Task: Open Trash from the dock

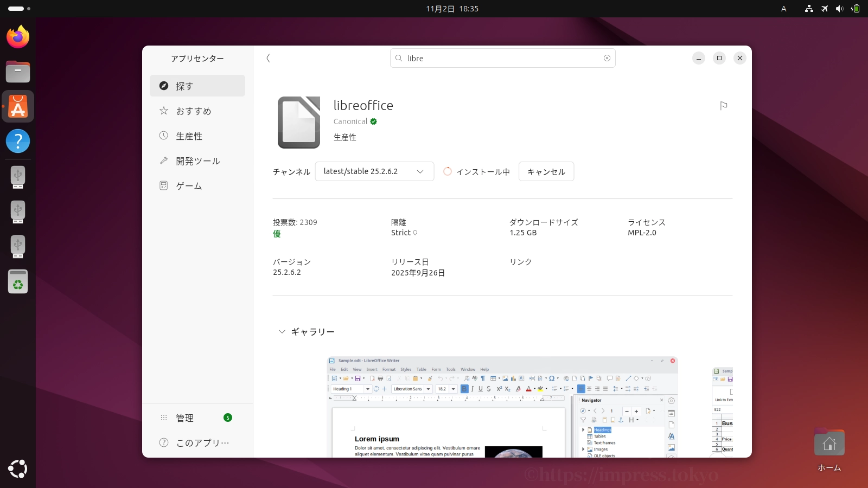Action: [18, 281]
